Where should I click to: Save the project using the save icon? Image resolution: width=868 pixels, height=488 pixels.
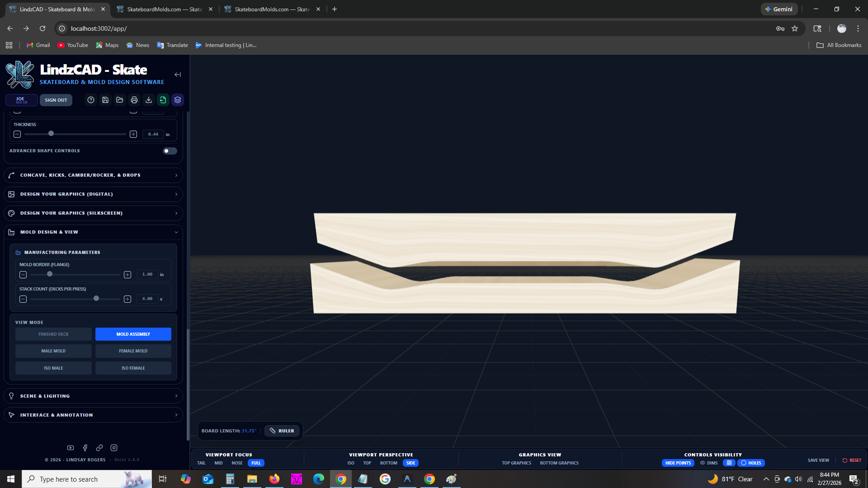tap(105, 100)
